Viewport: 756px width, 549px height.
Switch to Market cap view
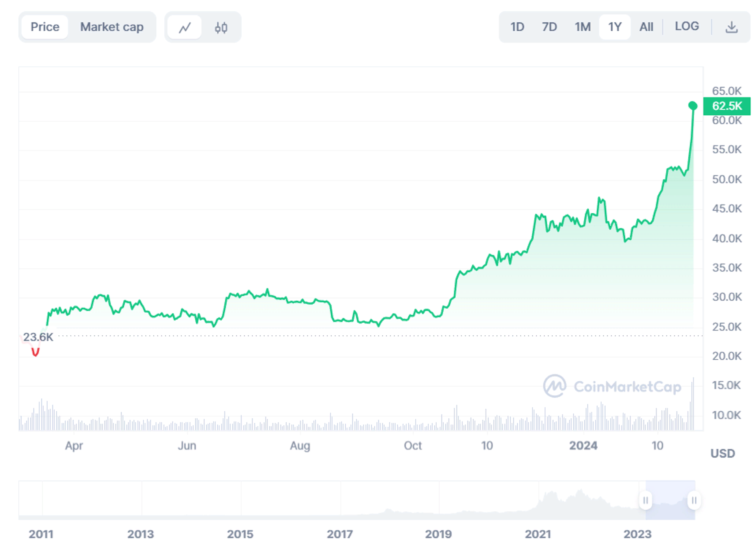coord(112,27)
